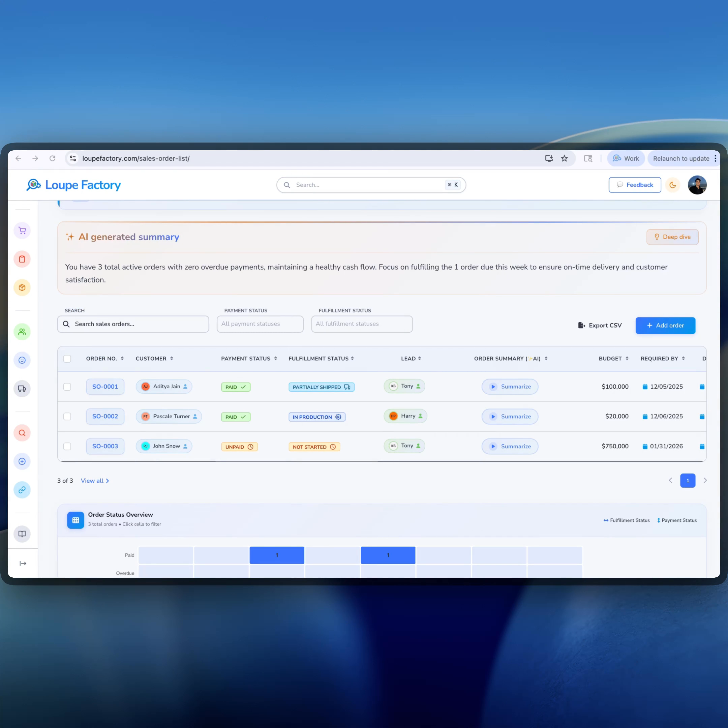
Task: Toggle dark mode with the moon icon
Action: click(x=673, y=185)
